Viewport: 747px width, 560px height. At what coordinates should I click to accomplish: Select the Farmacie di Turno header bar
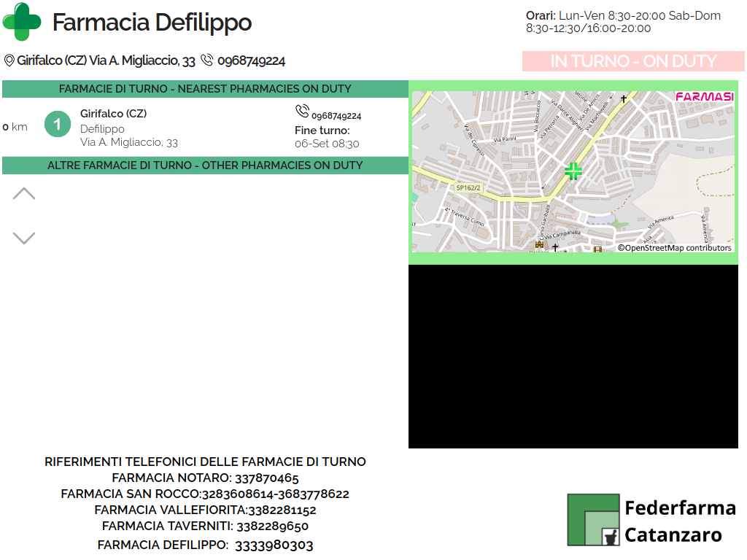click(205, 89)
